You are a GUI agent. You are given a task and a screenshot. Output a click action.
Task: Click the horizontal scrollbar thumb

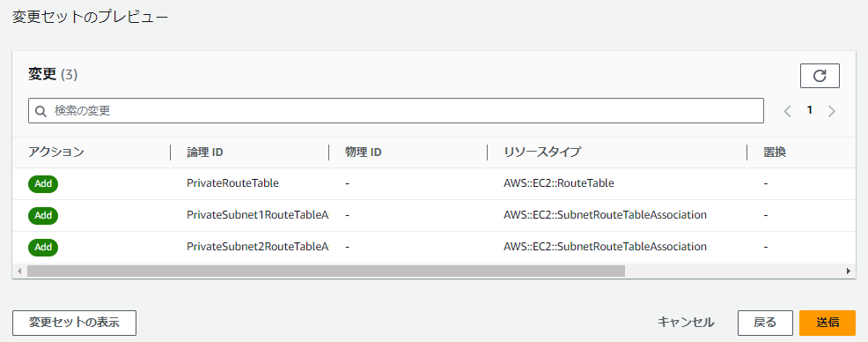coord(326,271)
